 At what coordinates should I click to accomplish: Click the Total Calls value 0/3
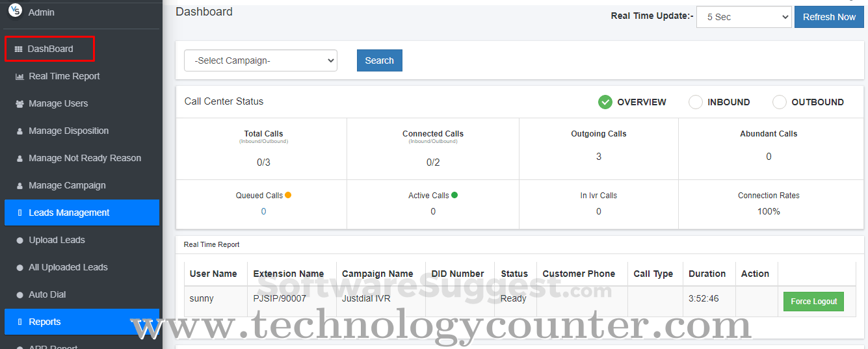[x=263, y=162]
